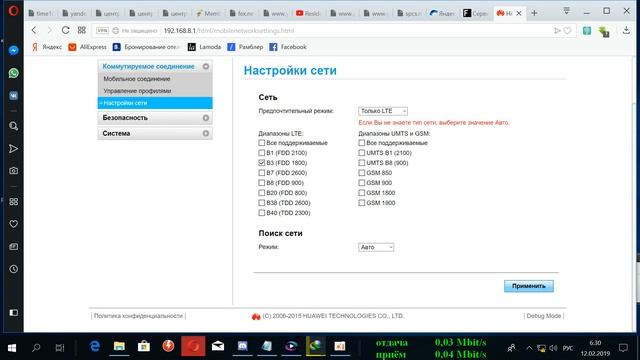The width and height of the screenshot is (640, 360).
Task: Uncheck B3 (FDD 1800) band
Action: [262, 162]
